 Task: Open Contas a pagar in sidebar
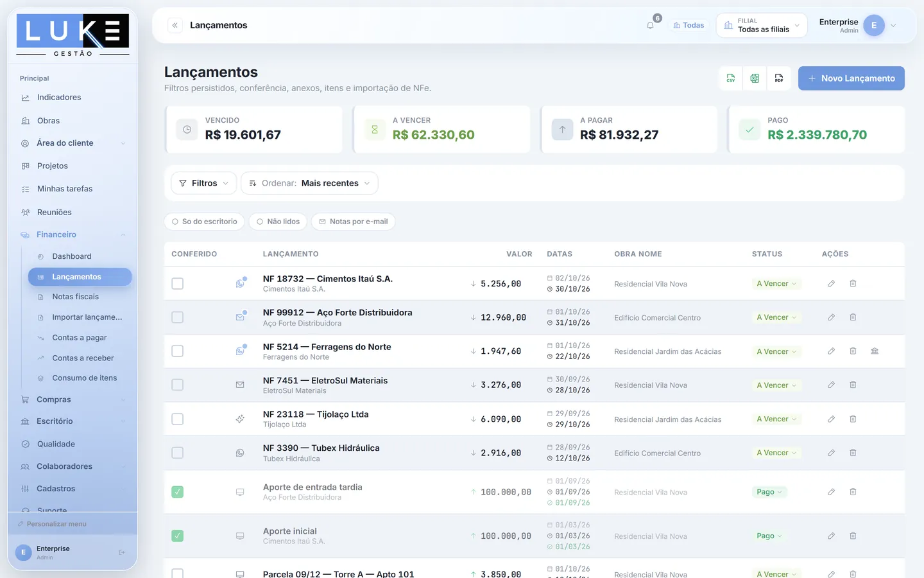[x=80, y=338]
